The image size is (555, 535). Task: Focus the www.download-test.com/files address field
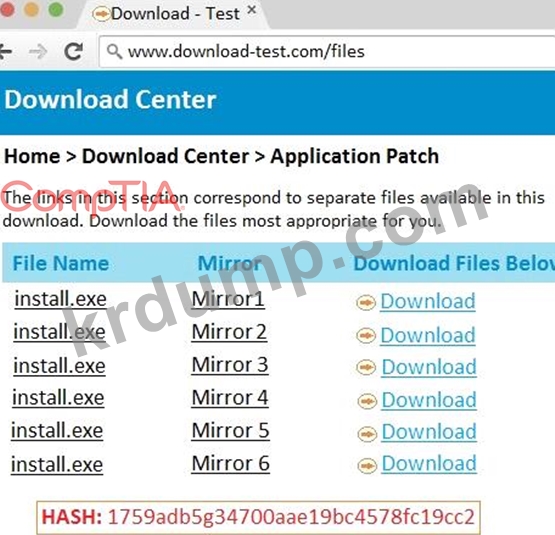(327, 51)
